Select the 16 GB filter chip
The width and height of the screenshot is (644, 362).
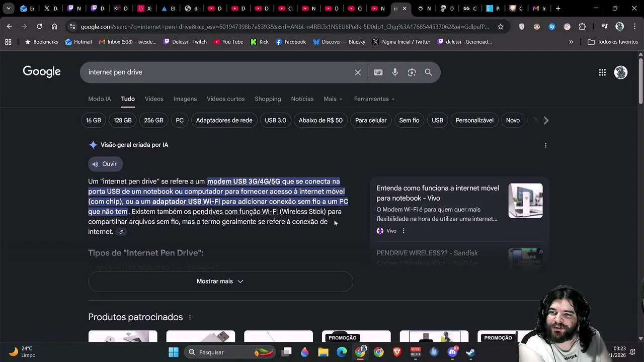(94, 121)
